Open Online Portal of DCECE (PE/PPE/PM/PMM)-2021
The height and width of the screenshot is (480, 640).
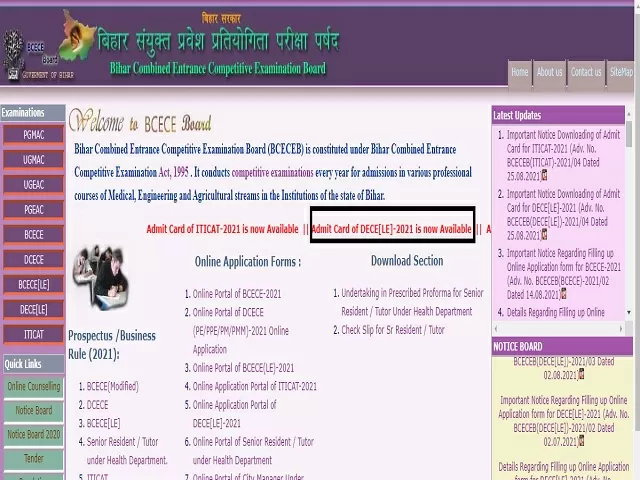[x=241, y=331]
